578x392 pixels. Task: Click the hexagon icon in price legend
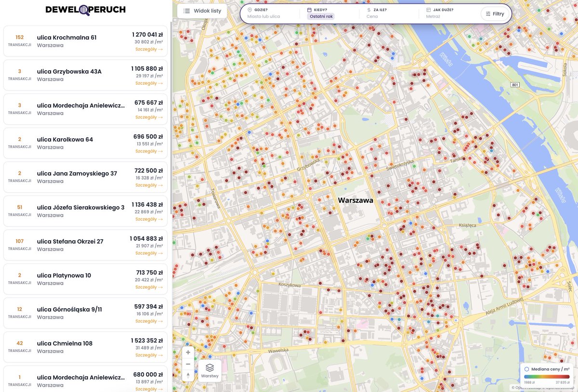(x=527, y=369)
